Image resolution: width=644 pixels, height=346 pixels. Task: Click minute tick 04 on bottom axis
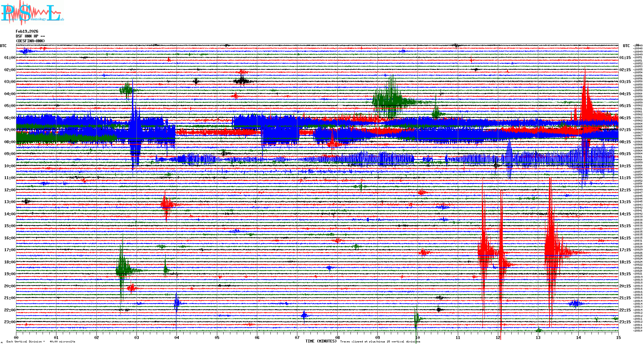click(x=177, y=337)
